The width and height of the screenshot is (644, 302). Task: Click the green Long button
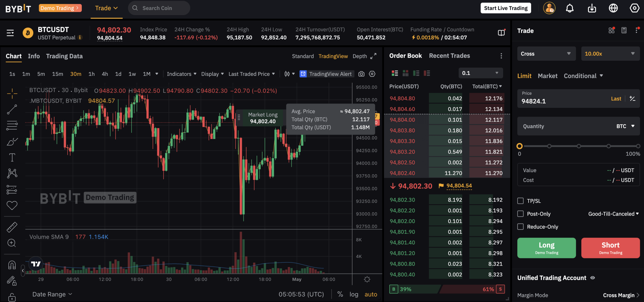[x=547, y=248]
